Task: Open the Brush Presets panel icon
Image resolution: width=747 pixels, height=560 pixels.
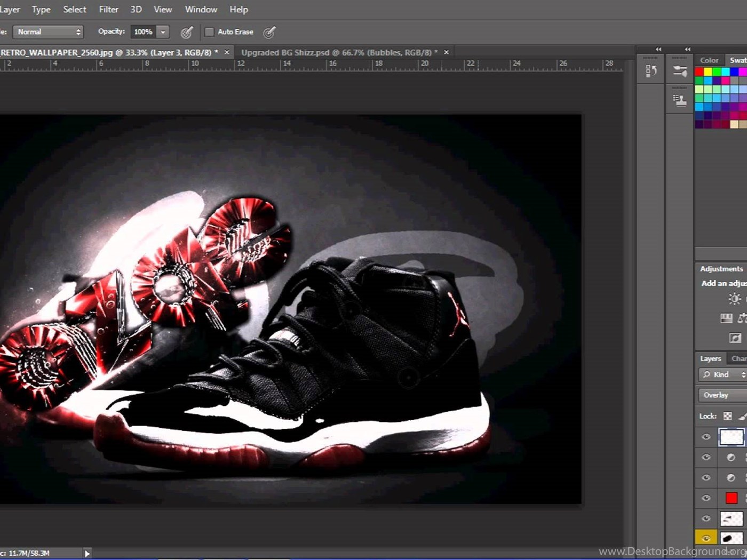Action: pos(680,71)
